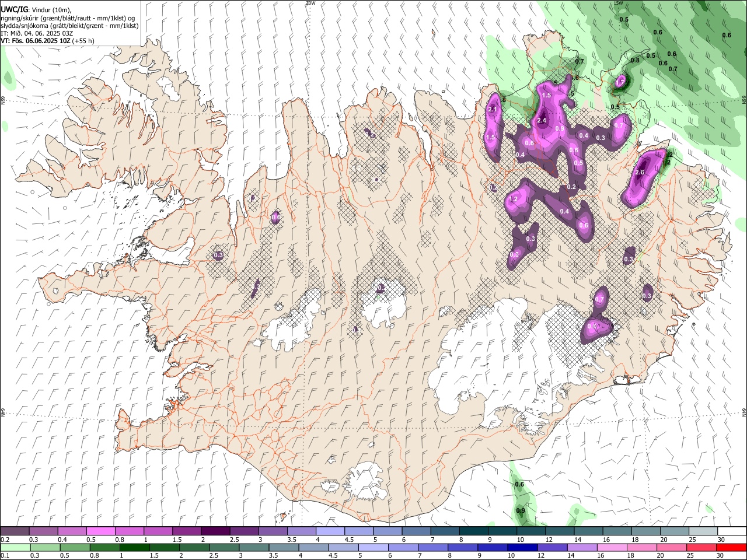Select lower legend swatch between 20 and 25
Viewport: 747px width, 560px height.
click(x=671, y=547)
